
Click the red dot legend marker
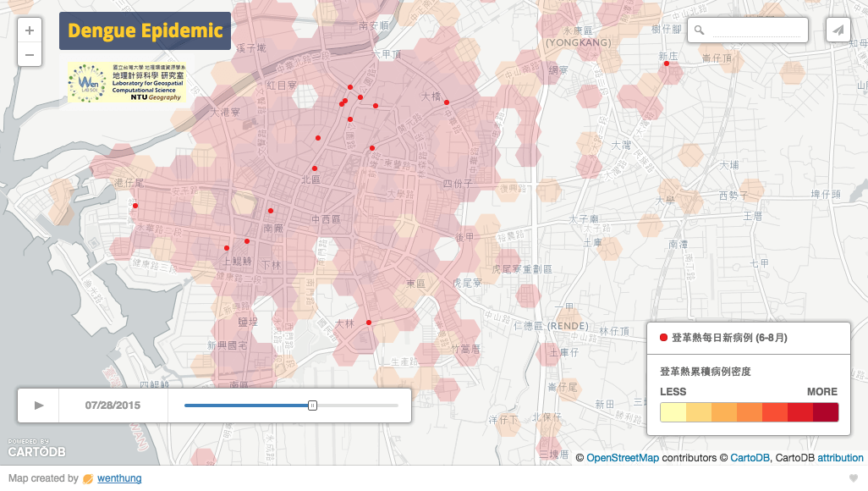[x=663, y=338]
